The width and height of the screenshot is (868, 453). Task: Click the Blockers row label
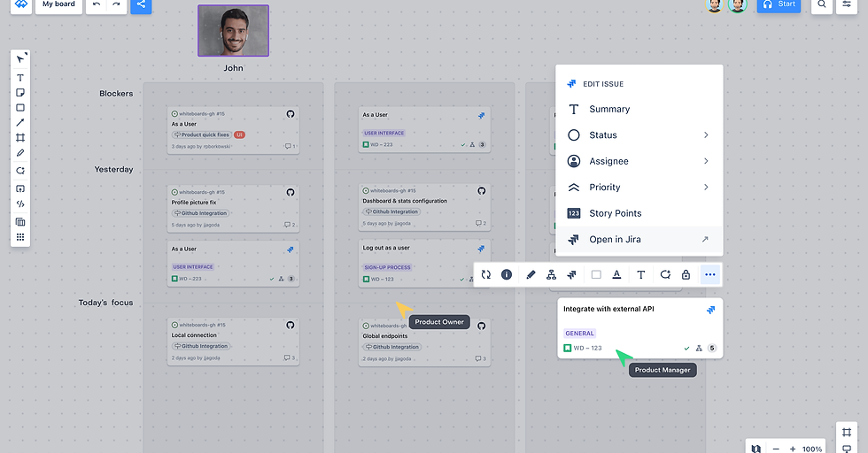tap(116, 94)
